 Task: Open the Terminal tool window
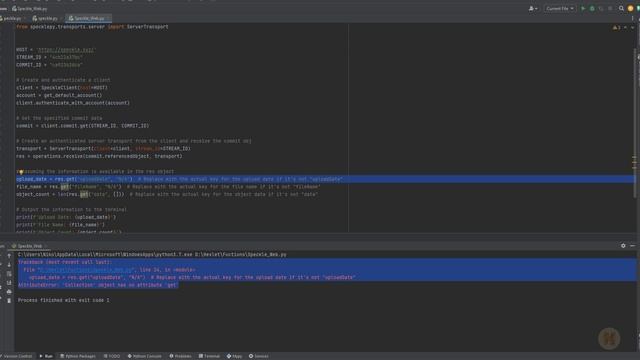[209, 356]
